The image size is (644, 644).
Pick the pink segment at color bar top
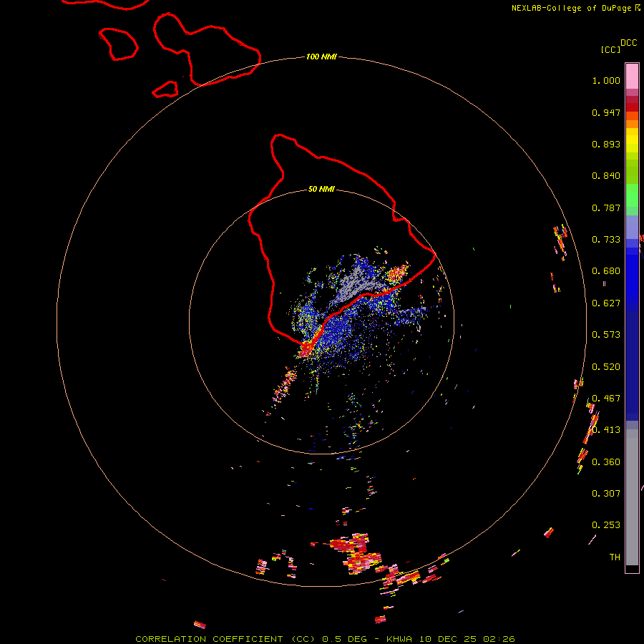click(632, 76)
